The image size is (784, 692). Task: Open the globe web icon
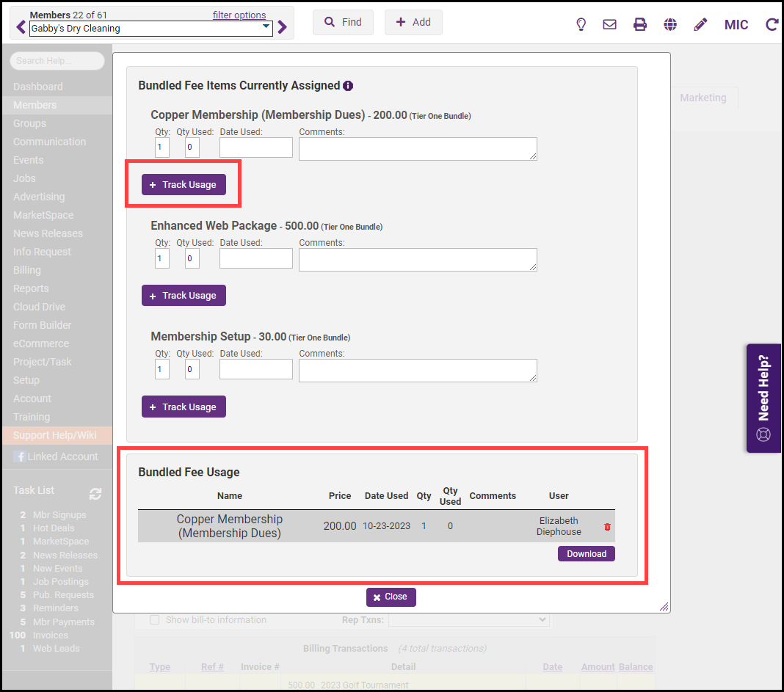[x=670, y=24]
